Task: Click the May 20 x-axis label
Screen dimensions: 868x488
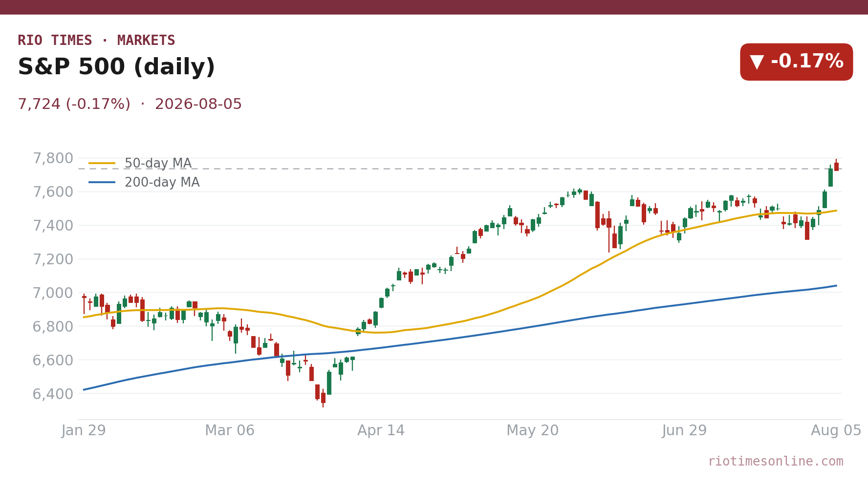Action: tap(533, 431)
